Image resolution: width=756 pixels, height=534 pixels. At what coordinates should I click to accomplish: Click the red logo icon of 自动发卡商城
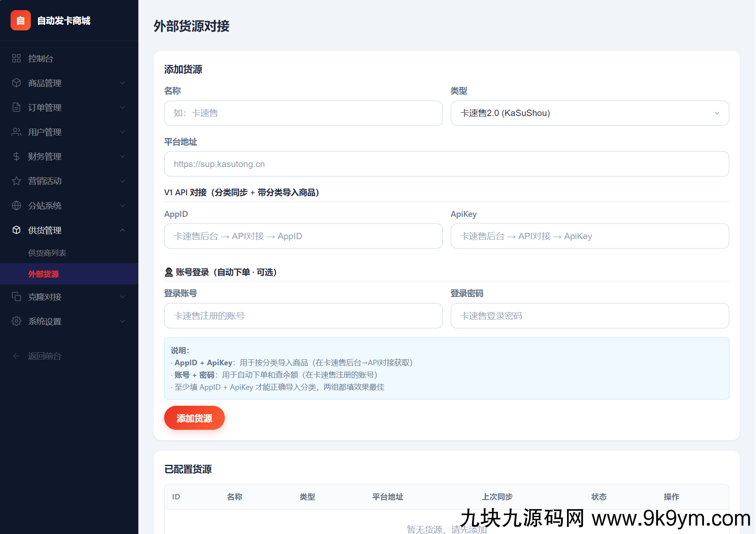coord(20,21)
